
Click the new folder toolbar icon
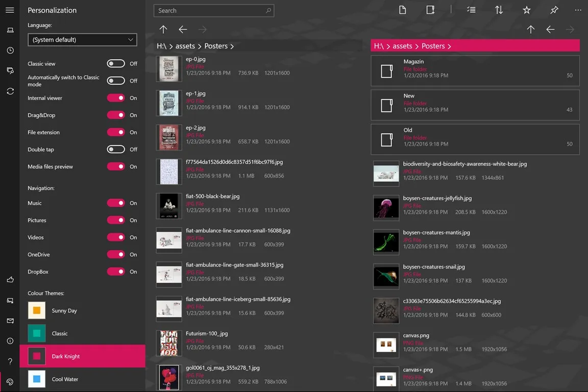coord(430,10)
